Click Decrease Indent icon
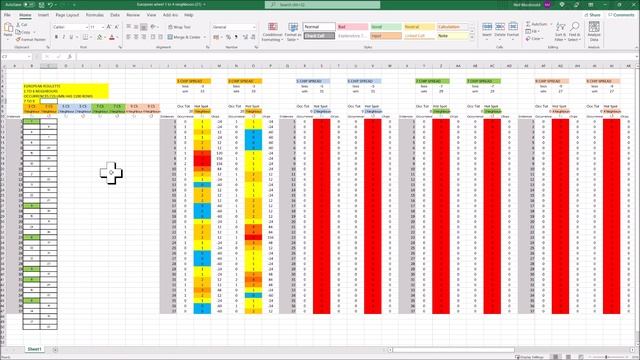640x360 pixels. coord(153,37)
